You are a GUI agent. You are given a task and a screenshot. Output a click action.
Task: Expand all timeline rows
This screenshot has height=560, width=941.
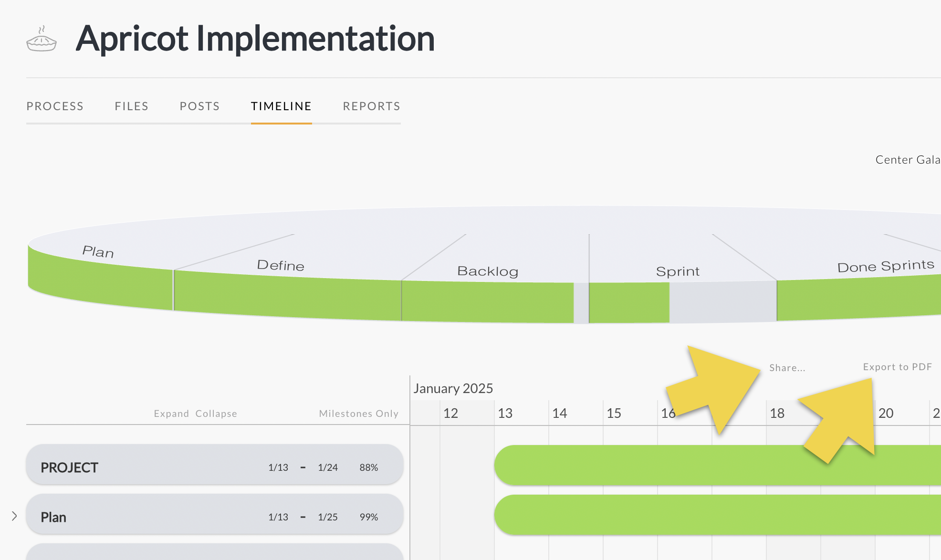[171, 414]
